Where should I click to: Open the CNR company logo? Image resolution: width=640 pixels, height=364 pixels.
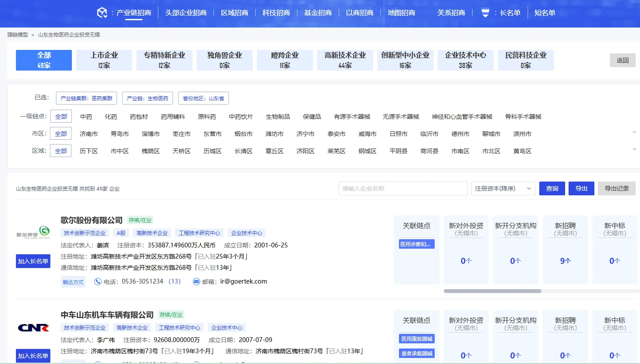(33, 328)
